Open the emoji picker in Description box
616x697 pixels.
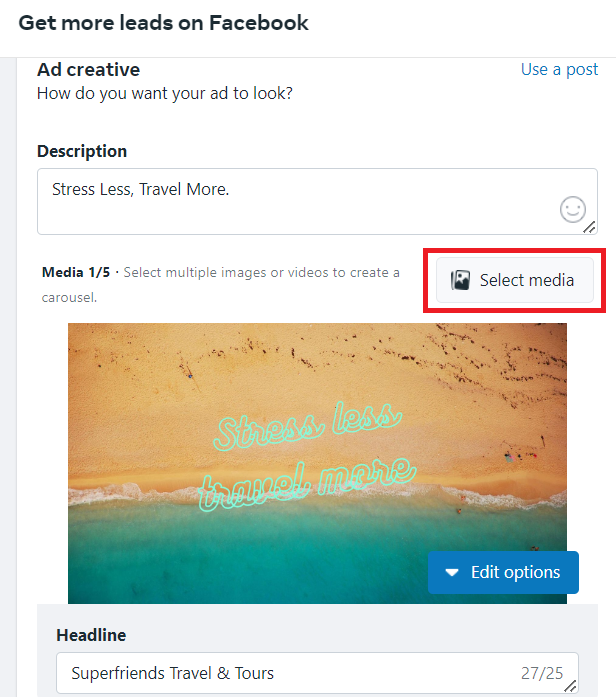pos(572,209)
